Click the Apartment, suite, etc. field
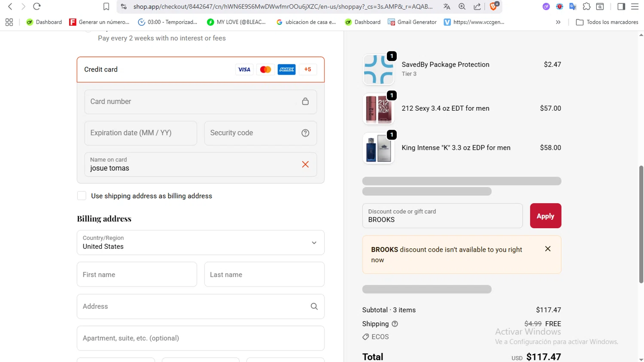Screen dimensions: 644x362 (200, 338)
